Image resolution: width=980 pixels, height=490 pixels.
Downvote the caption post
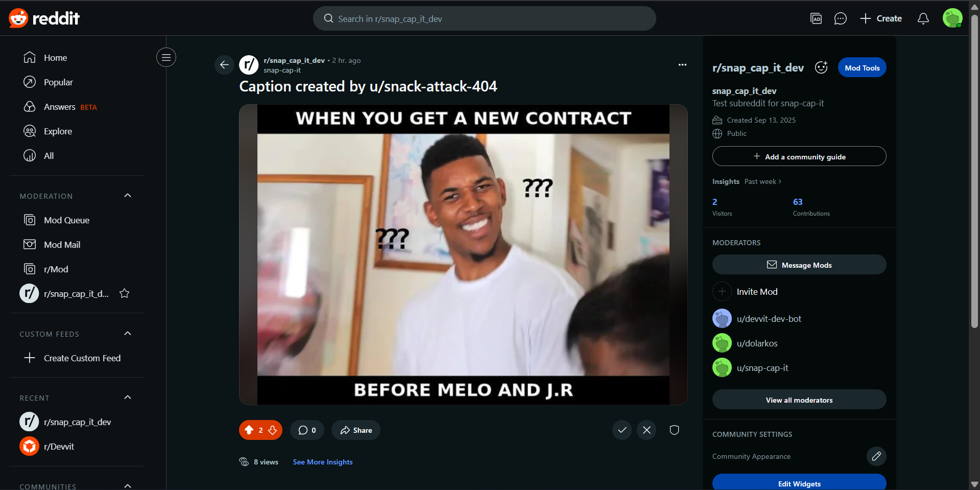point(273,430)
